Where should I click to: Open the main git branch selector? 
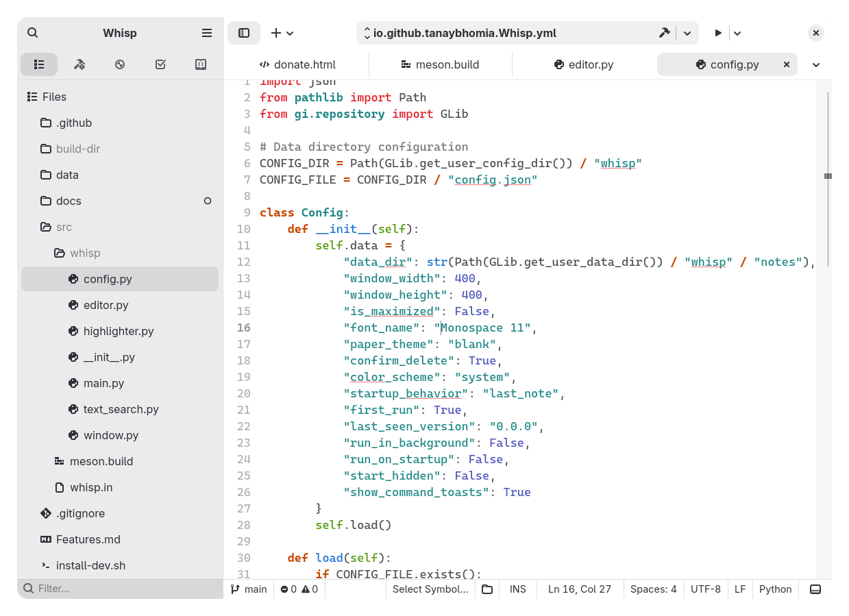tap(249, 589)
